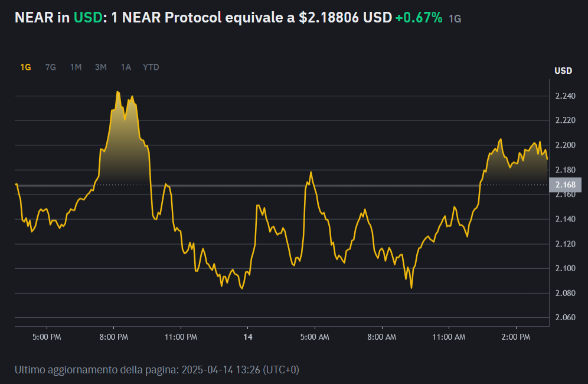This screenshot has height=384, width=588.
Task: Click the 2.220 value on the price axis
Action: pyautogui.click(x=565, y=121)
